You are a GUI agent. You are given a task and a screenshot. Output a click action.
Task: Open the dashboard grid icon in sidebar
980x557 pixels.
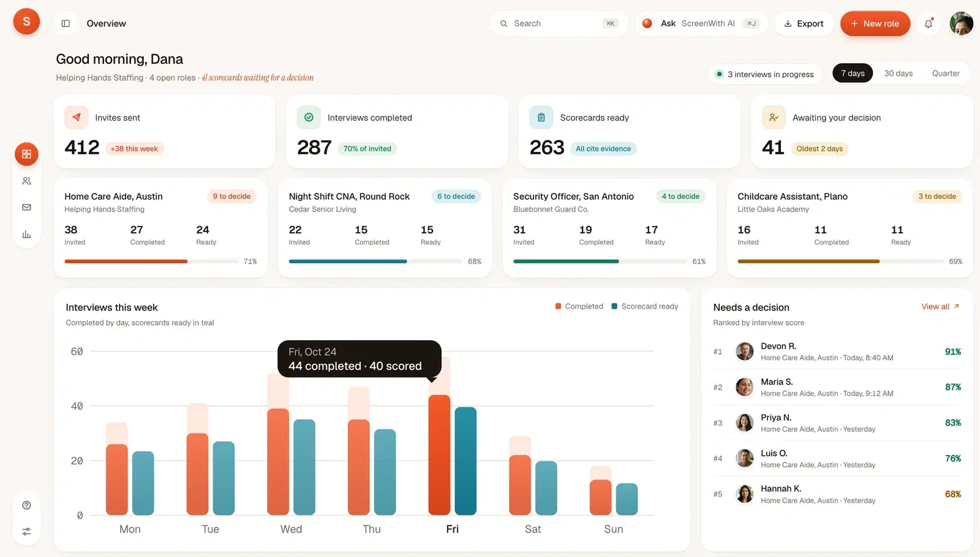click(x=26, y=154)
